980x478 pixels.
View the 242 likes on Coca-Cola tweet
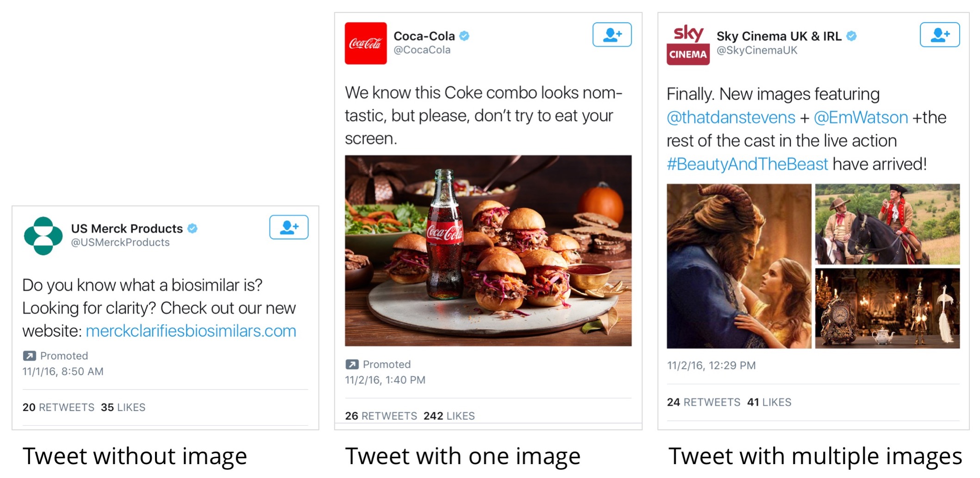(x=449, y=416)
